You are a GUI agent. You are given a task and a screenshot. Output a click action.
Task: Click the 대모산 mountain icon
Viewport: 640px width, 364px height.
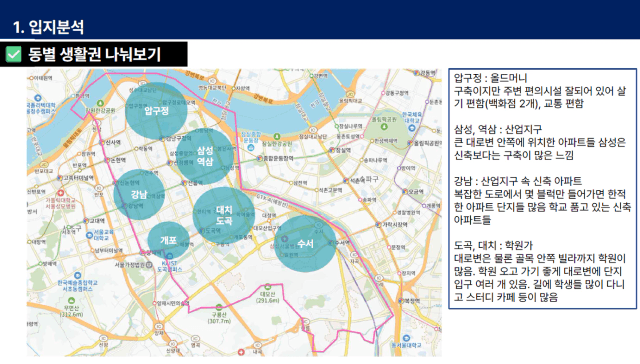[267, 287]
